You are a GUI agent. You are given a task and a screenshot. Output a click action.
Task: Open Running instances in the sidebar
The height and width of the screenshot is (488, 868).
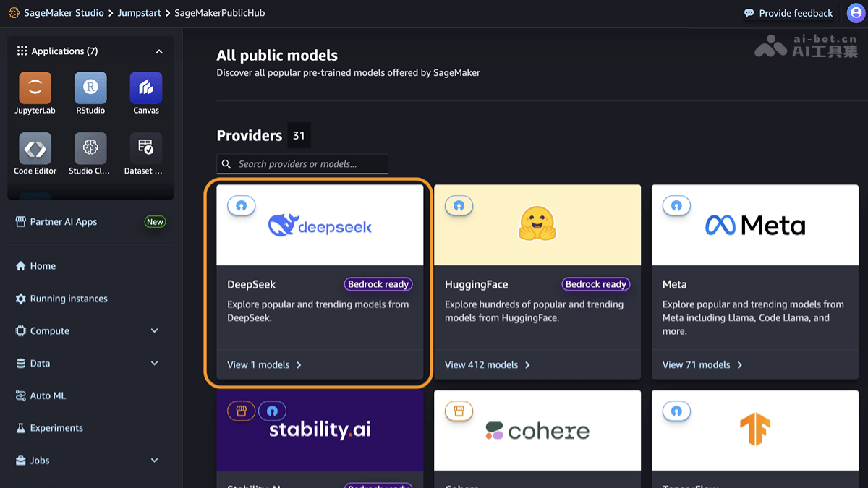point(69,299)
